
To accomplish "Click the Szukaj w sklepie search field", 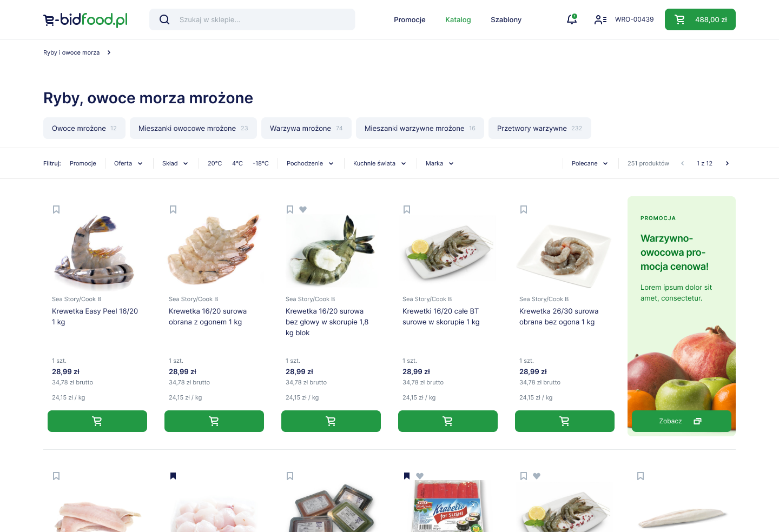I will (x=252, y=19).
